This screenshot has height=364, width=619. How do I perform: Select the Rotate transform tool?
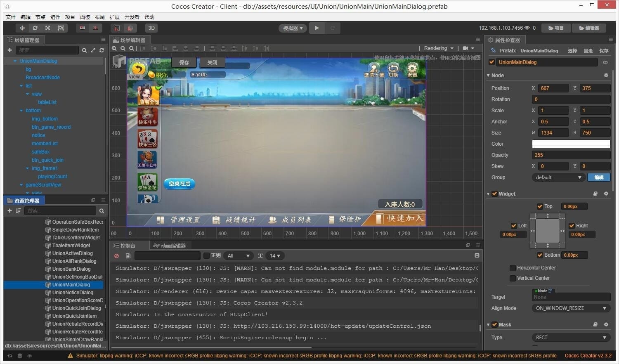pyautogui.click(x=35, y=28)
